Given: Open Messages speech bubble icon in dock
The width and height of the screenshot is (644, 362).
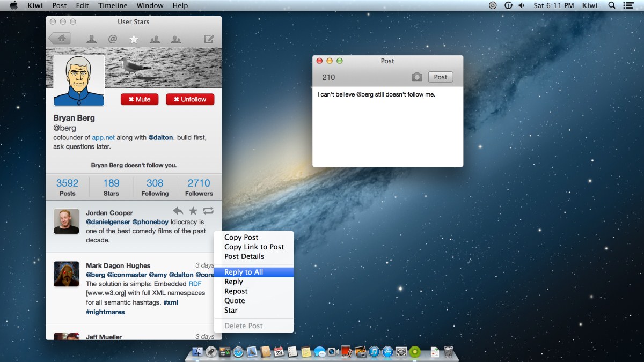Looking at the screenshot, I should [x=320, y=352].
